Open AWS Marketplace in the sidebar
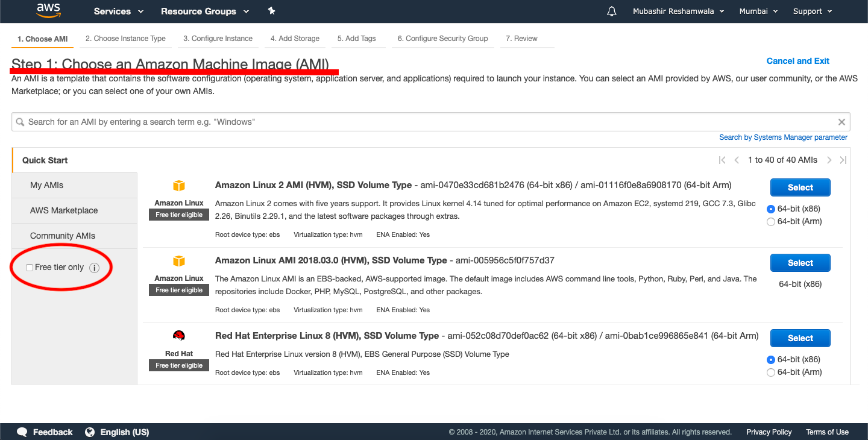The image size is (868, 440). tap(75, 210)
